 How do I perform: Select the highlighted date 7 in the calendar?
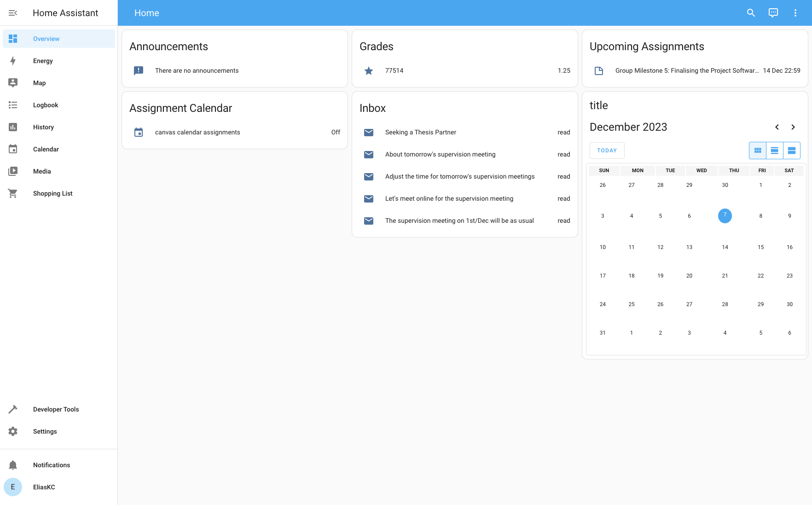tap(725, 215)
